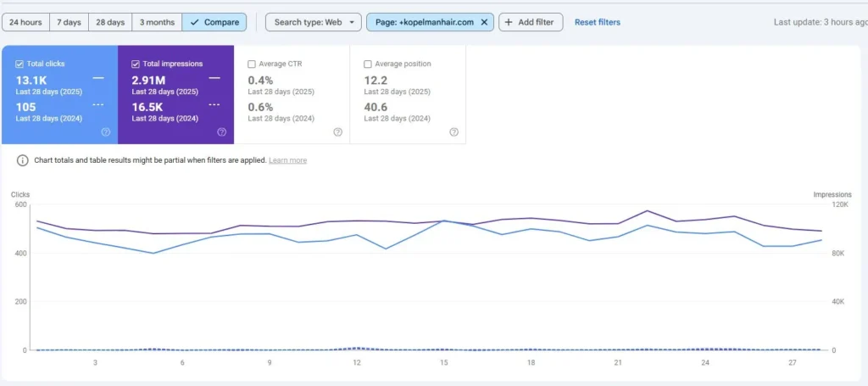Open the Learn more link
Image resolution: width=868 pixels, height=386 pixels.
pyautogui.click(x=287, y=160)
